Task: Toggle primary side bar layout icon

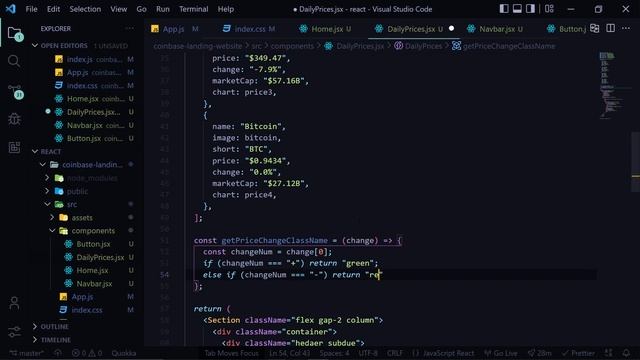Action: (x=504, y=9)
